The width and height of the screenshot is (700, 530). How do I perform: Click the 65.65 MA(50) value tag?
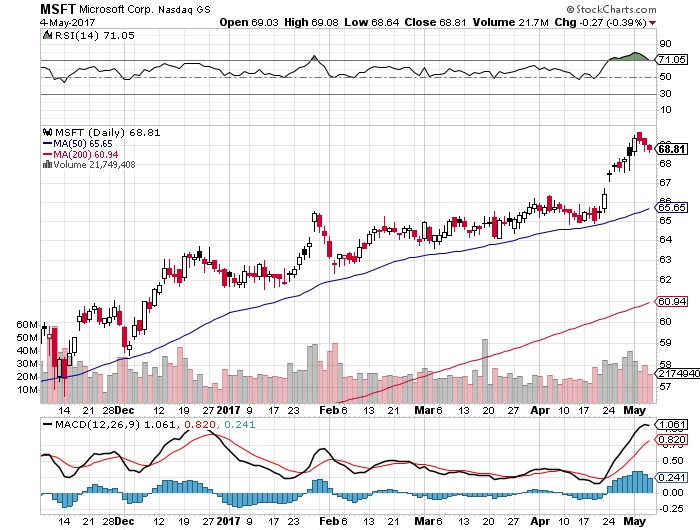tap(671, 208)
